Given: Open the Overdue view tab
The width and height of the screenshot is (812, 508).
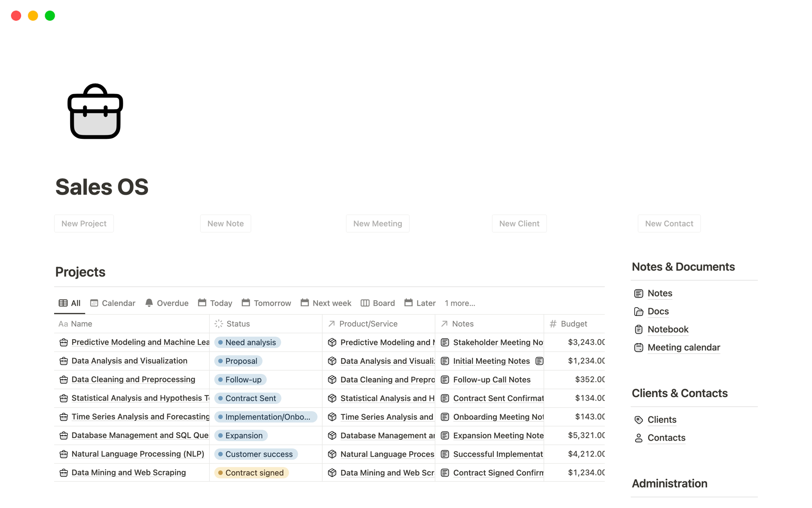Looking at the screenshot, I should pos(167,303).
